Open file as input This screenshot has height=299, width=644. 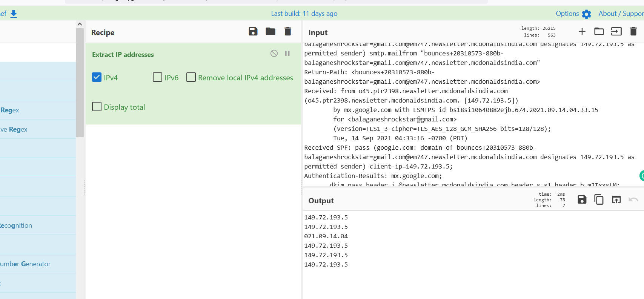pyautogui.click(x=616, y=32)
